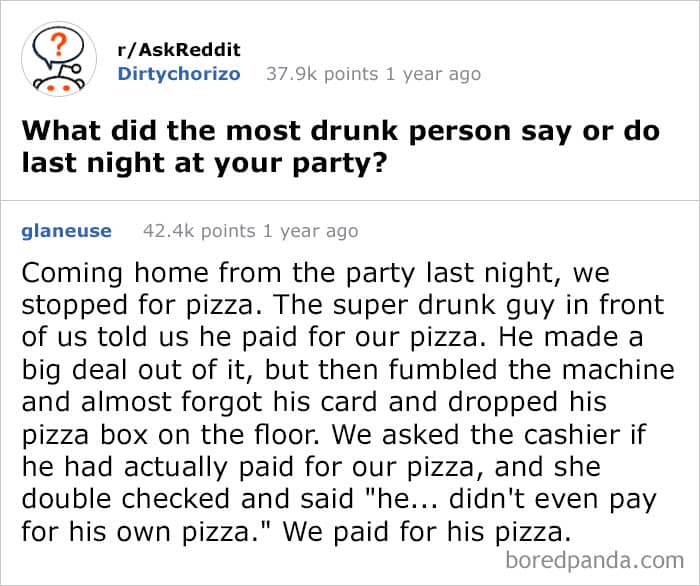Click the words 'last night at your party?' in title
This screenshot has height=586, width=700.
click(203, 162)
